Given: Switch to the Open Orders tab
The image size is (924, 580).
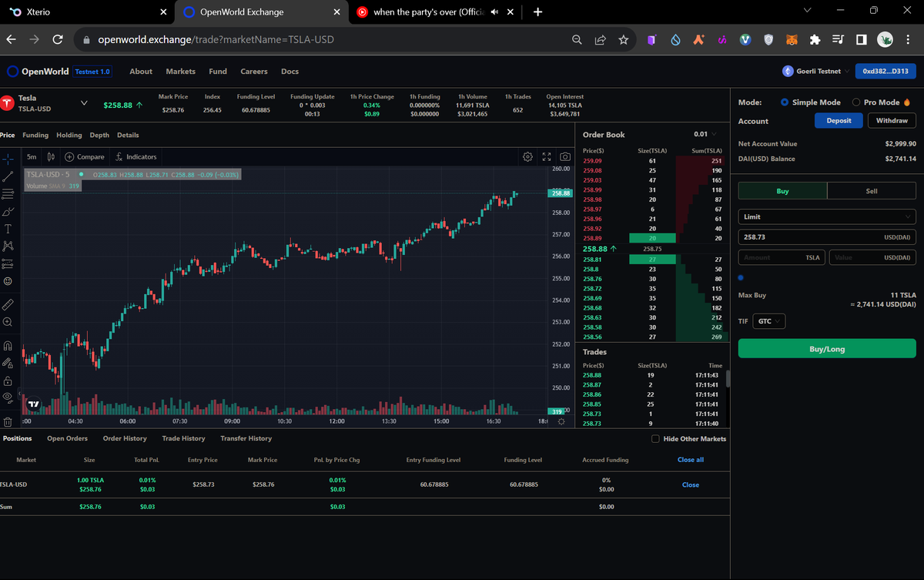Looking at the screenshot, I should tap(67, 438).
